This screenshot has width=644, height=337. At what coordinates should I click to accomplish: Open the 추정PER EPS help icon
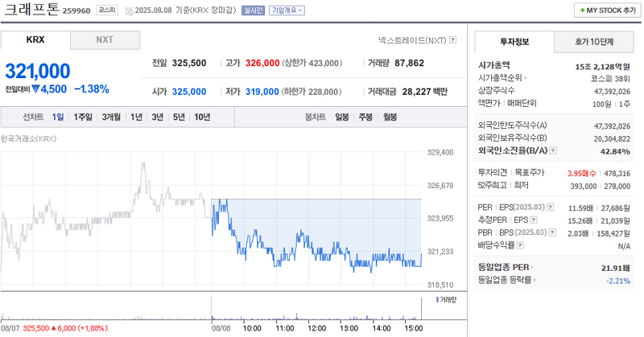click(x=534, y=220)
